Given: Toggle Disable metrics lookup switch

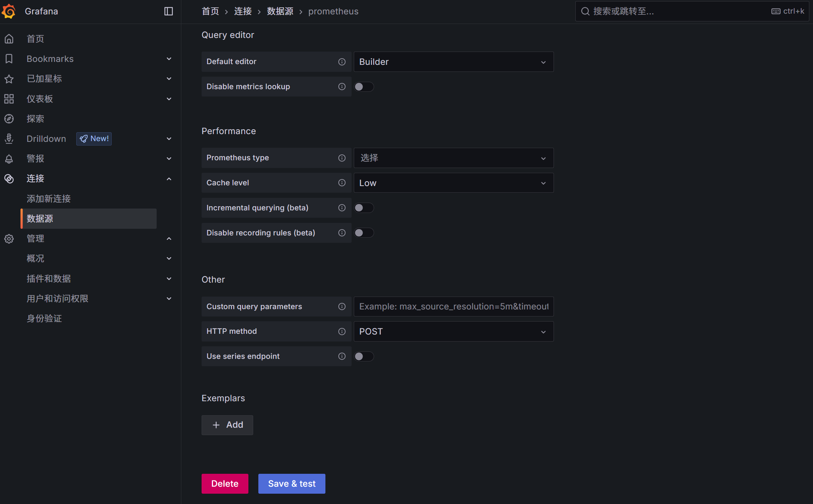Looking at the screenshot, I should (x=364, y=87).
